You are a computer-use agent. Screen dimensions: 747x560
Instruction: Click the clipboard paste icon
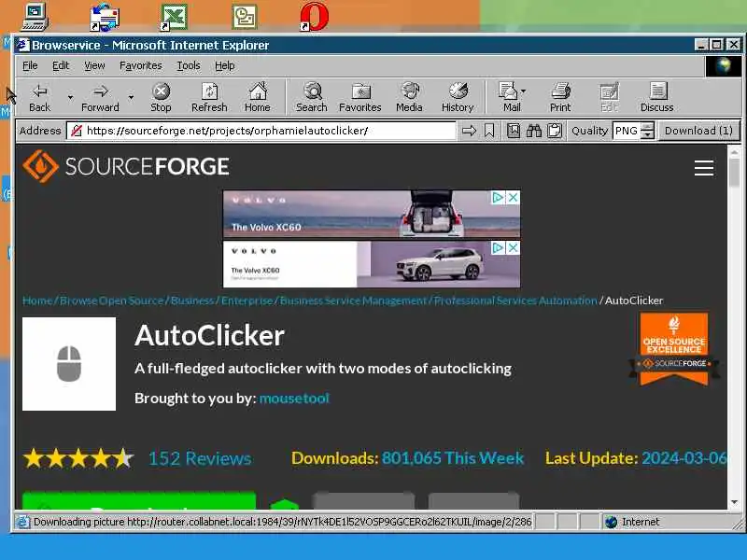point(554,131)
